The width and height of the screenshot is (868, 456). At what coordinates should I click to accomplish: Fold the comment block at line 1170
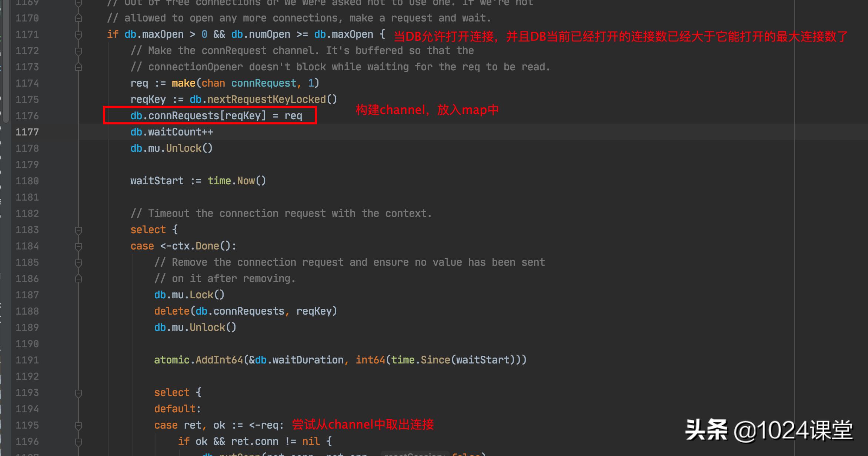coord(78,18)
